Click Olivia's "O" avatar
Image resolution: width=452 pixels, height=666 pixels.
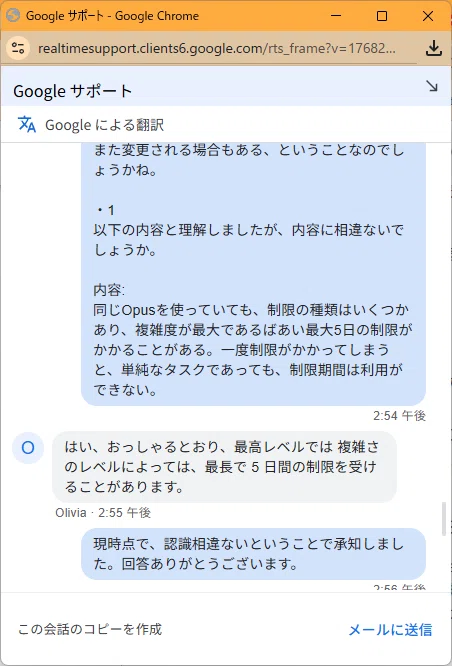28,448
